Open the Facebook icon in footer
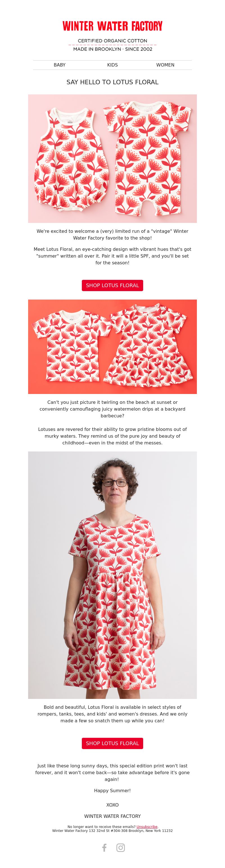This screenshot has width=225, height=868. [x=104, y=847]
